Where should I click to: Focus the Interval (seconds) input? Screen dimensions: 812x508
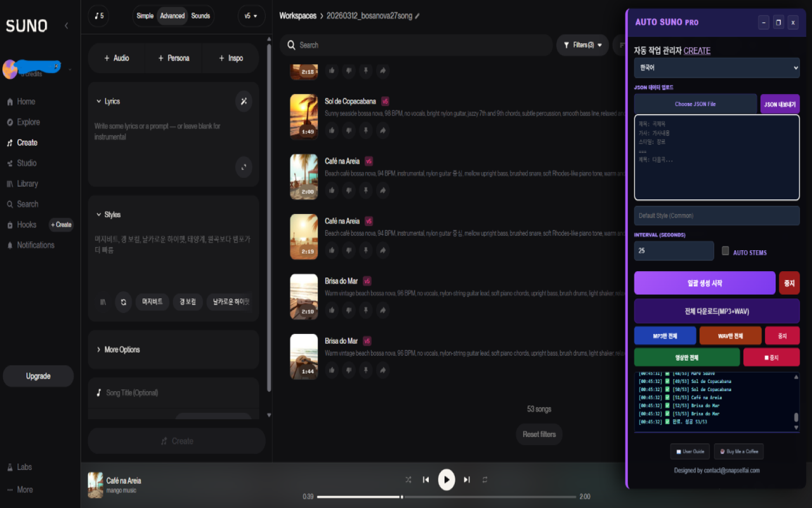674,251
